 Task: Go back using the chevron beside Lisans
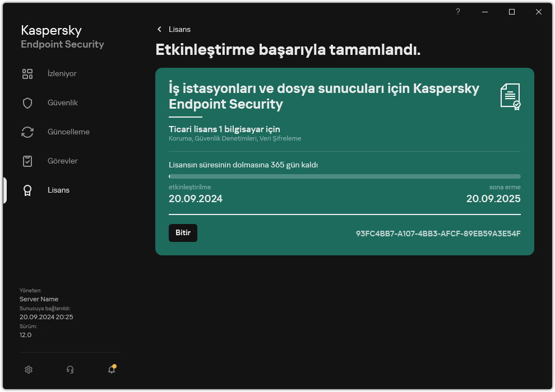point(159,29)
